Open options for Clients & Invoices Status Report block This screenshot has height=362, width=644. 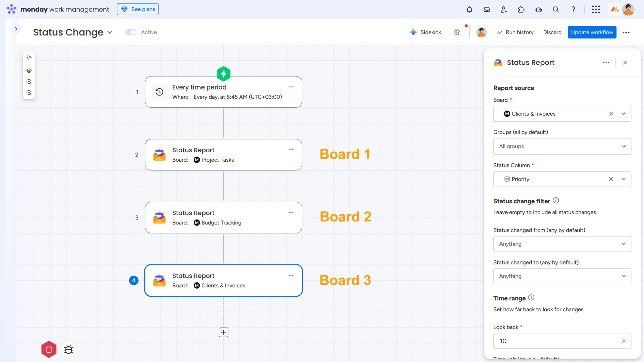click(291, 275)
